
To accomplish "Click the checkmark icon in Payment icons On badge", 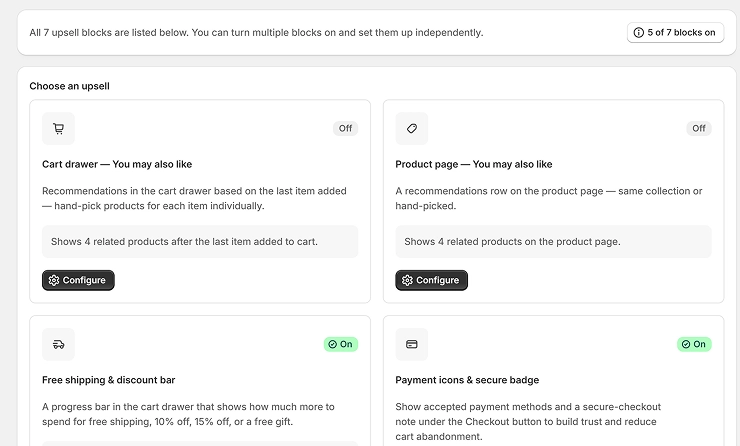I will pos(686,344).
